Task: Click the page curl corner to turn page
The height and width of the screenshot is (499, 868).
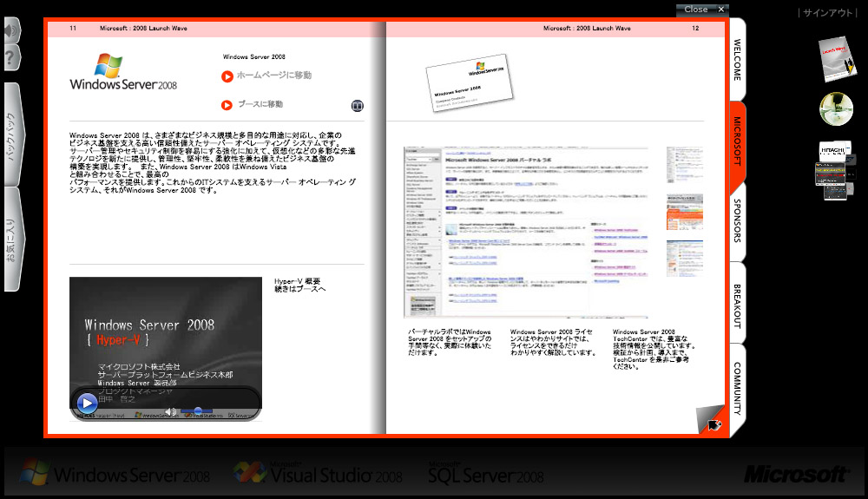Action: tap(713, 421)
